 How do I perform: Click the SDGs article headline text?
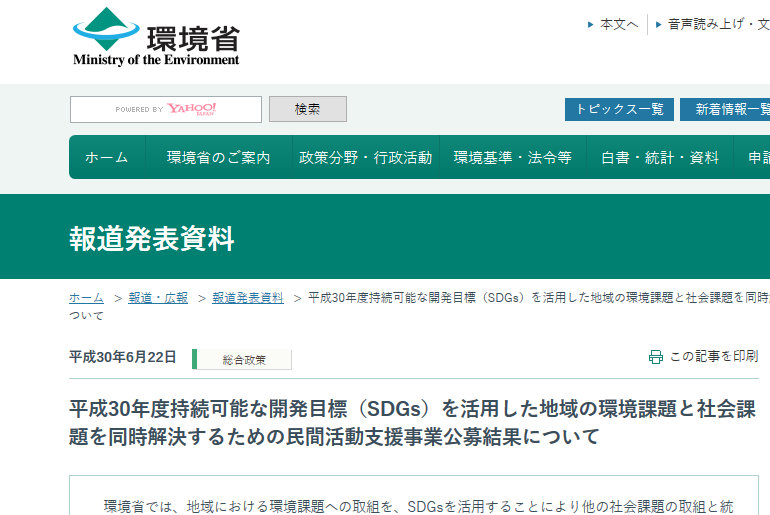pos(412,423)
